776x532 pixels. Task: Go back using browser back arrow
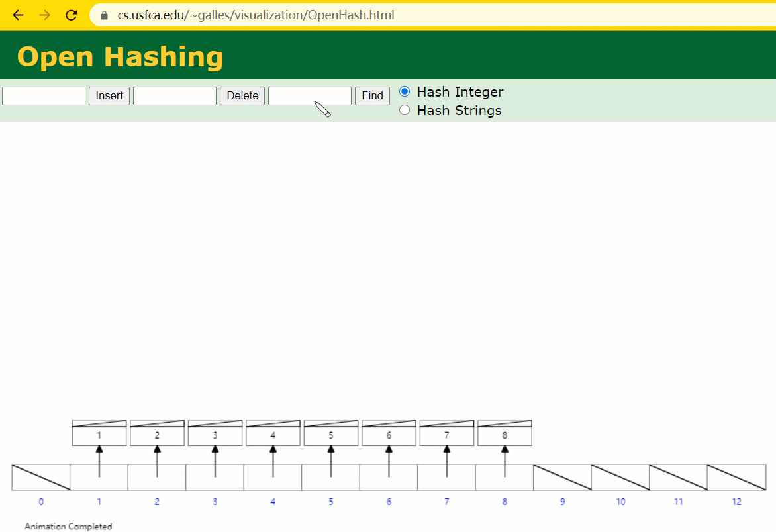(19, 15)
